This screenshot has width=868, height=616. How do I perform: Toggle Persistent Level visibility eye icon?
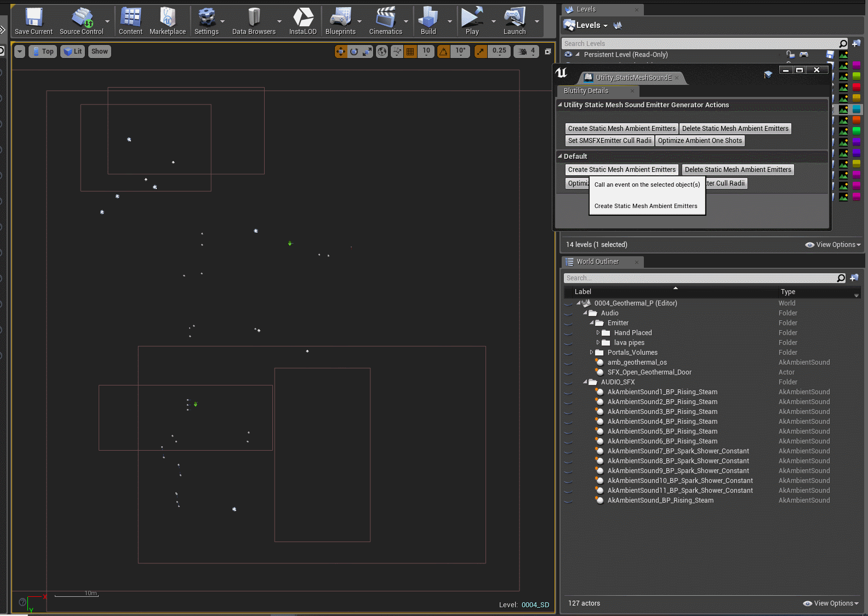pos(568,55)
